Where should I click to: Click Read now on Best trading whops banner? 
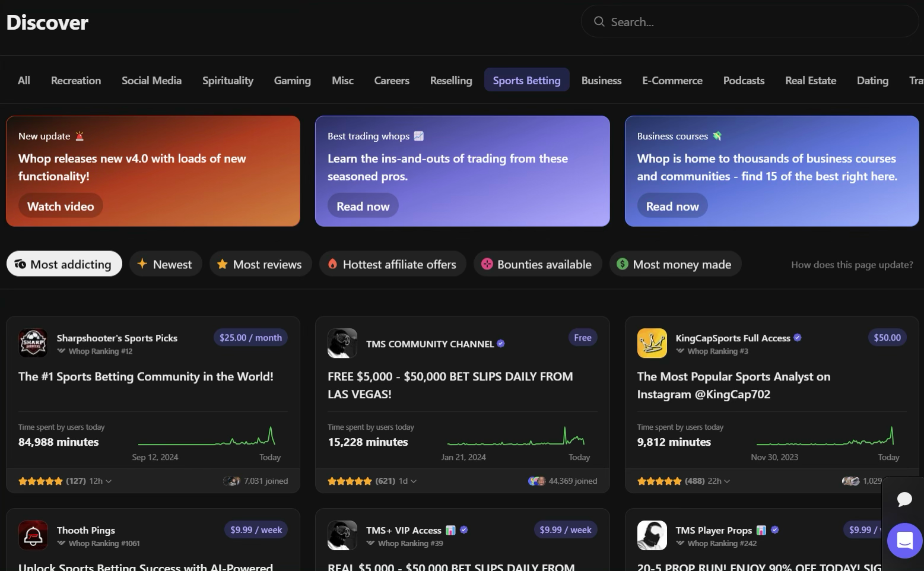(x=363, y=205)
